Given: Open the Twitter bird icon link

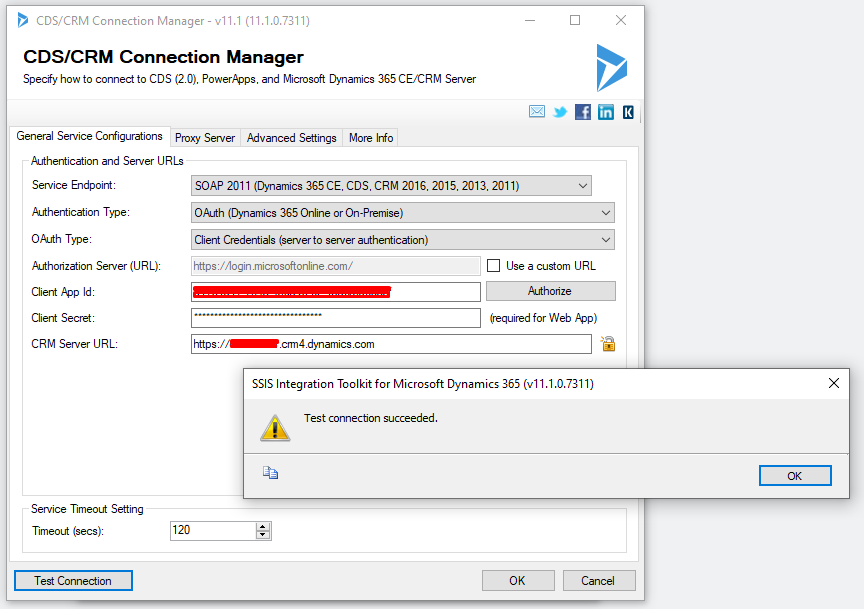Looking at the screenshot, I should [560, 112].
